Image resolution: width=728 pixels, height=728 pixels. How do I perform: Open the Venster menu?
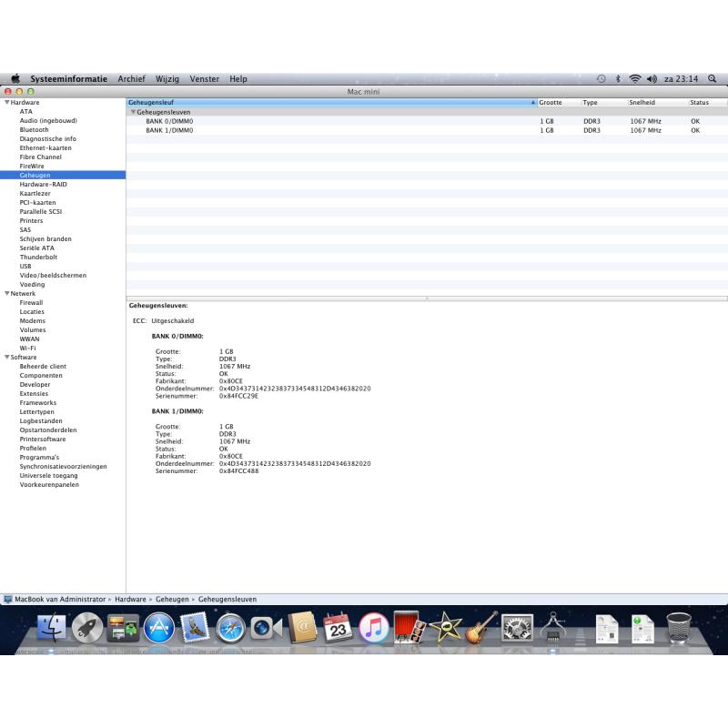click(204, 79)
